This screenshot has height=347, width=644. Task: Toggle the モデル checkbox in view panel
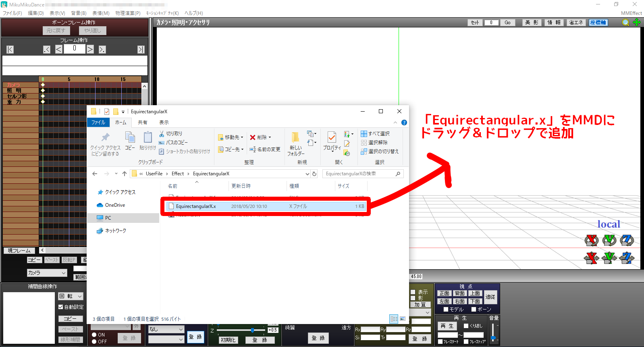(x=446, y=310)
